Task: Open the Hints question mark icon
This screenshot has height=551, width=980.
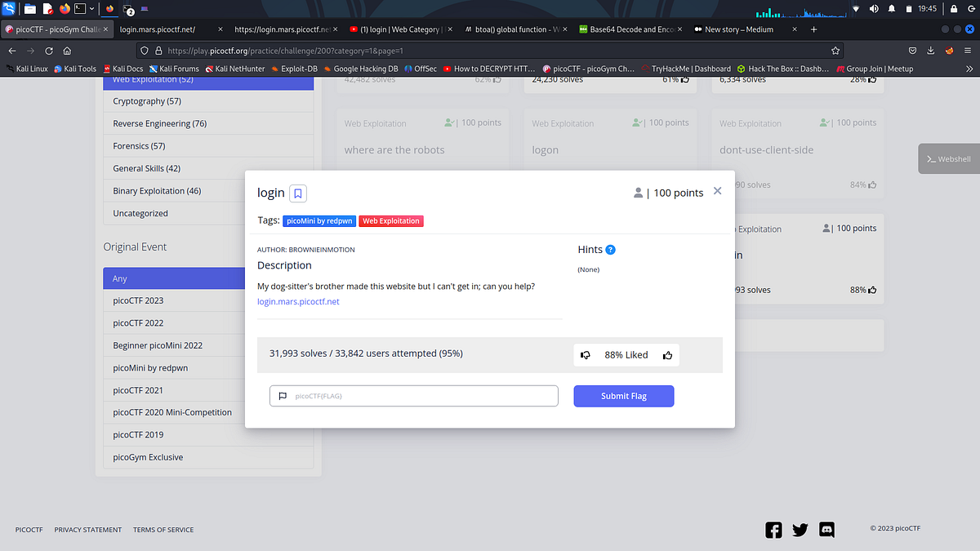Action: [610, 249]
